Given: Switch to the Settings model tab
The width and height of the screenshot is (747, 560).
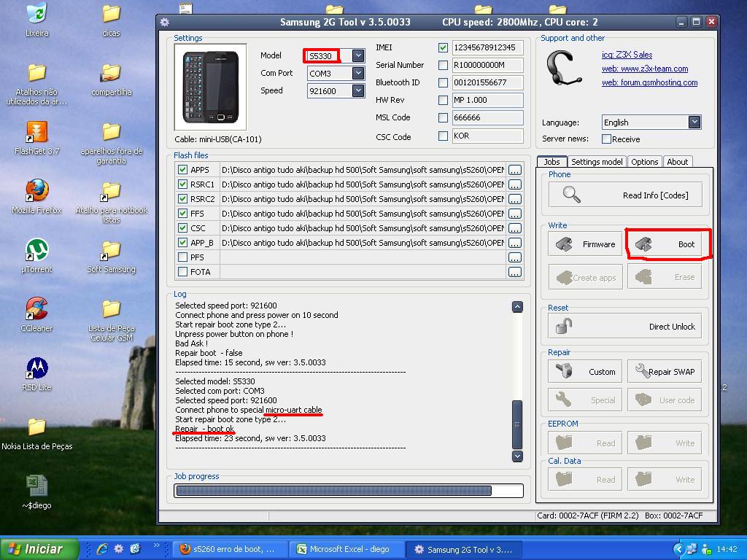Looking at the screenshot, I should tap(597, 162).
